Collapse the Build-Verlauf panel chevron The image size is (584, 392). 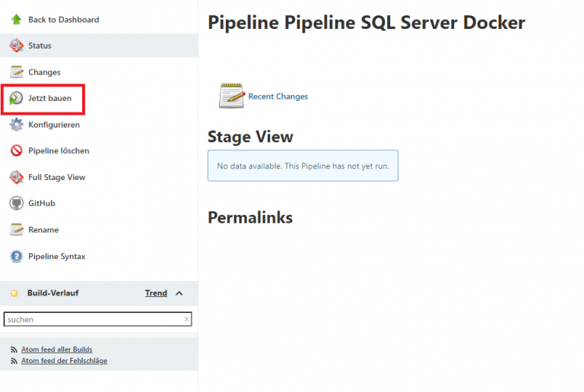tap(179, 293)
